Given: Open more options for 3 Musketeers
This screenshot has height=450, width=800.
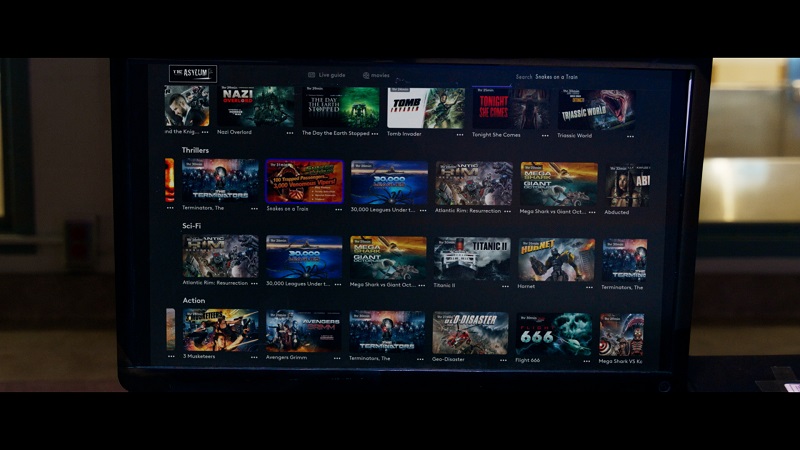Looking at the screenshot, I should pyautogui.click(x=254, y=357).
